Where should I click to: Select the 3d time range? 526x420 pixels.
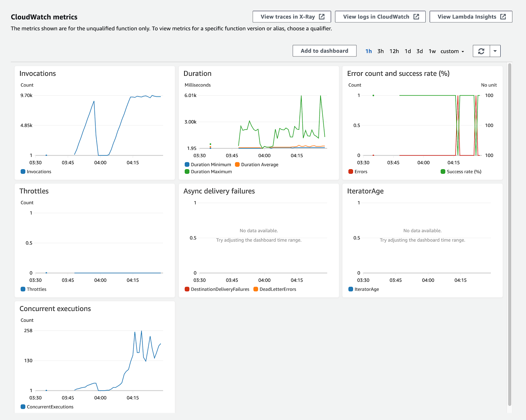pos(419,51)
